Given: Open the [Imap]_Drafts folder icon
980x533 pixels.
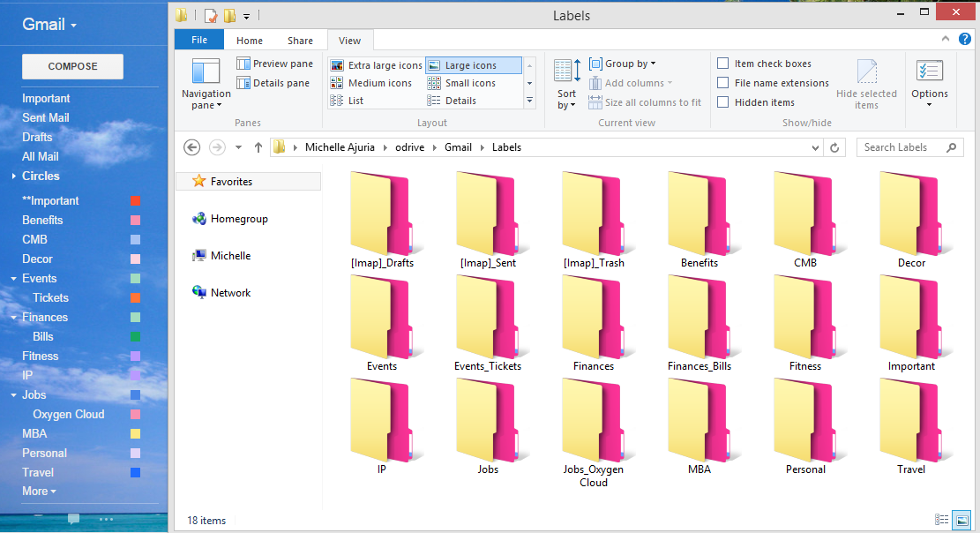Looking at the screenshot, I should (x=381, y=214).
